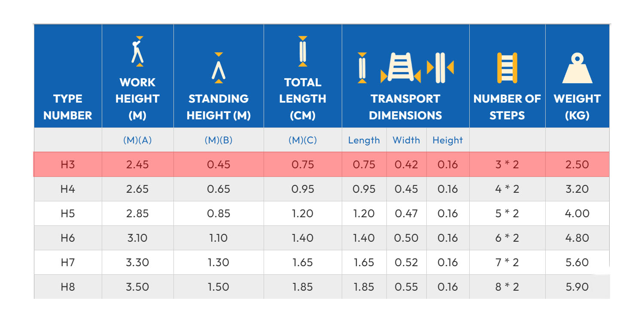
Task: Click the transport height icon
Action: 440,68
